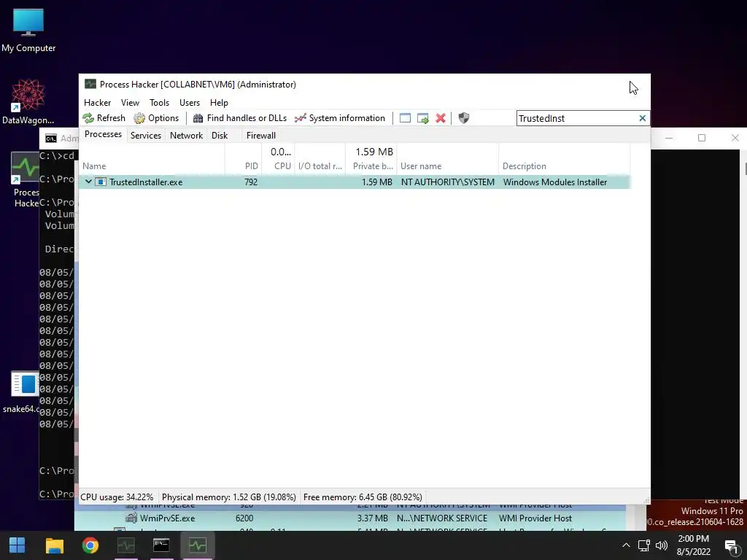The width and height of the screenshot is (747, 560).
Task: Click the TrustedInstaller.exe process icon
Action: click(101, 182)
